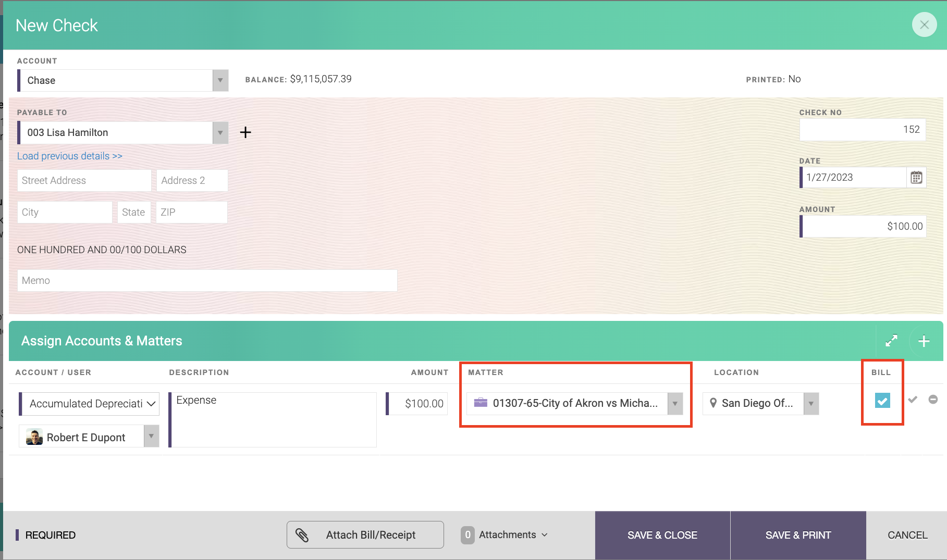947x560 pixels.
Task: Focus the Address 2 field
Action: [x=192, y=180]
